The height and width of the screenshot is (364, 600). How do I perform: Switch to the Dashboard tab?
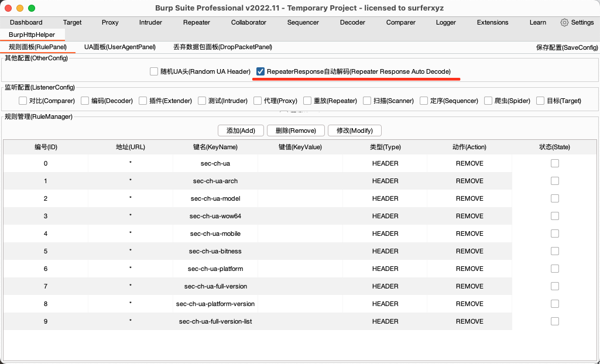[26, 23]
